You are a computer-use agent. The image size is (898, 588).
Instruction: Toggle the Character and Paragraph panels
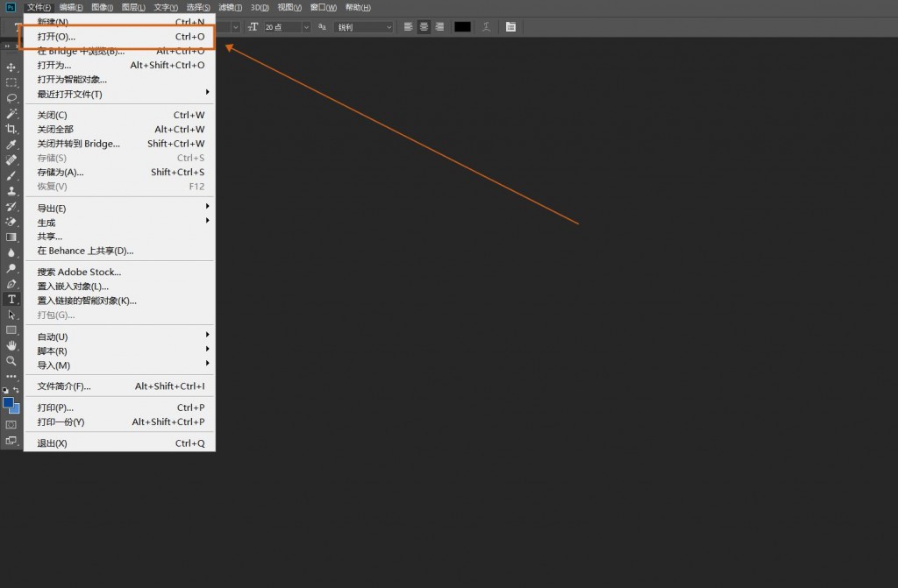(511, 27)
